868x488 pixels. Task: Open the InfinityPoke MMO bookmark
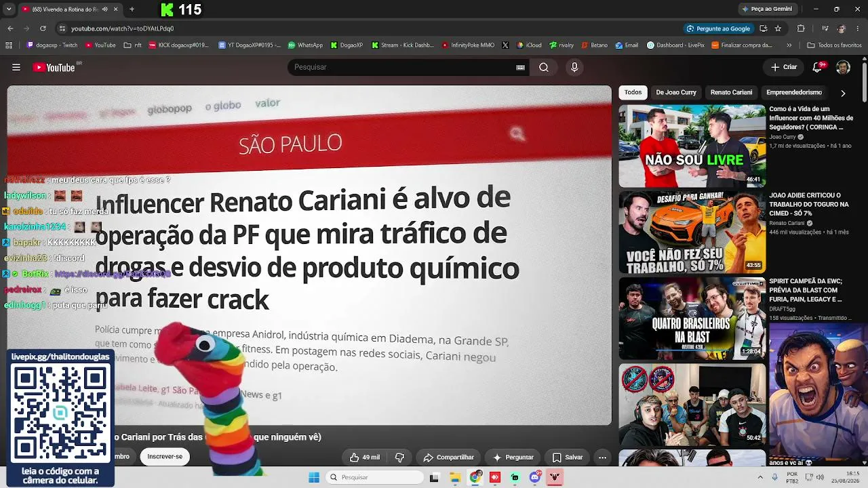point(468,45)
